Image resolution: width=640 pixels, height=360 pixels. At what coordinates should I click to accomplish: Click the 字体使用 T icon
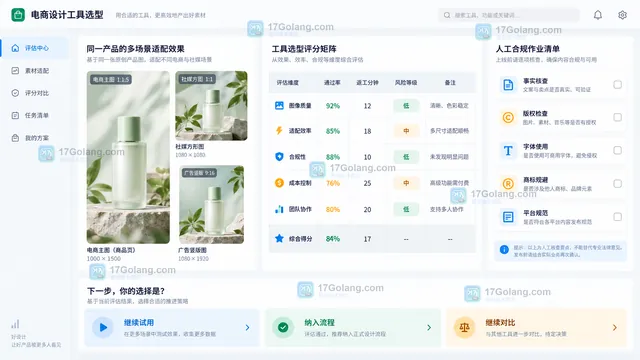click(x=508, y=151)
